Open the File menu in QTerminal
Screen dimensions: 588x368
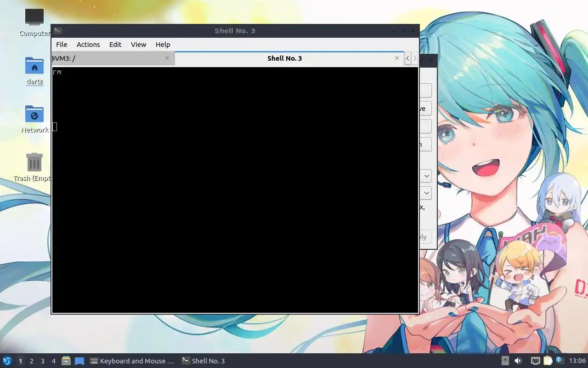(62, 45)
